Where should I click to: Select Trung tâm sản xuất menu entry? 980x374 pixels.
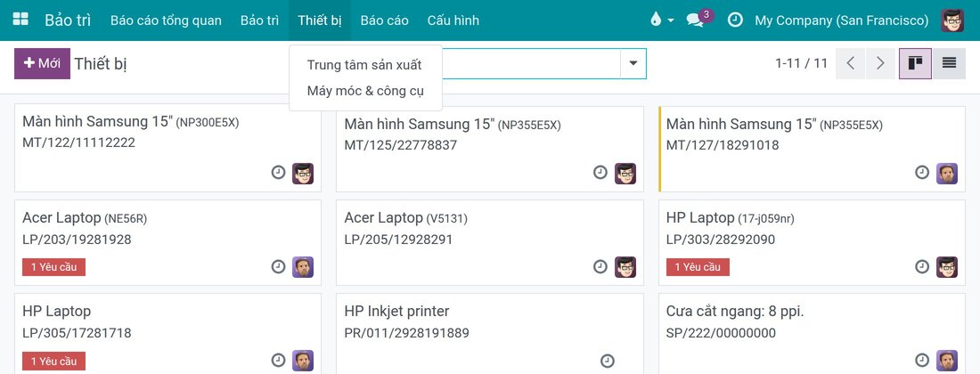pos(365,65)
